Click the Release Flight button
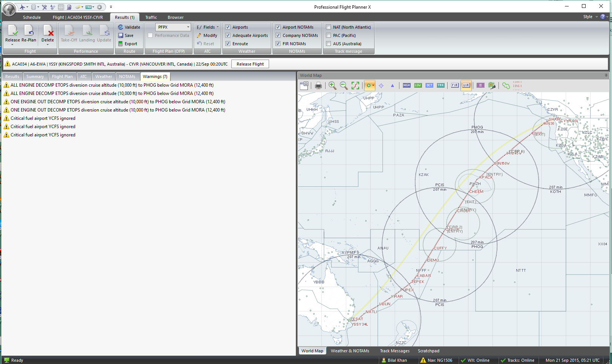The image size is (612, 364). pos(250,64)
